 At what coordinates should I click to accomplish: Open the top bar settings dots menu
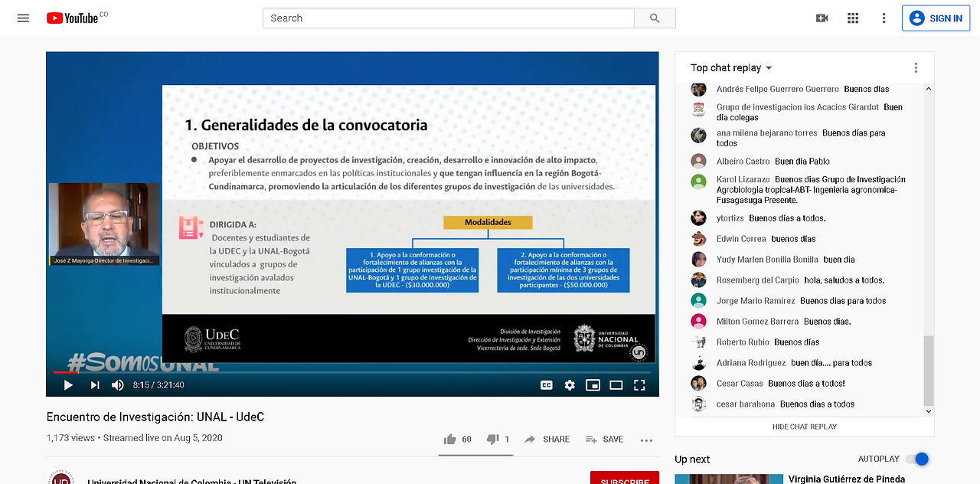884,18
